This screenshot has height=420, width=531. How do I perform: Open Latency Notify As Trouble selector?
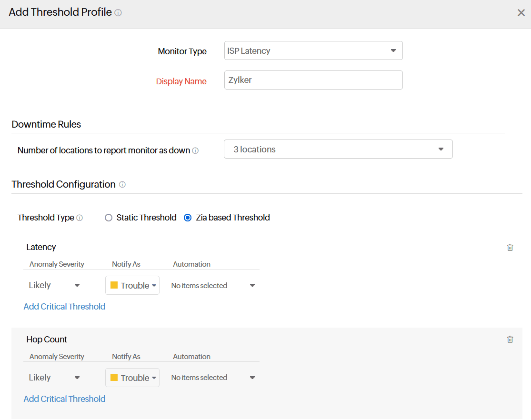coord(132,285)
